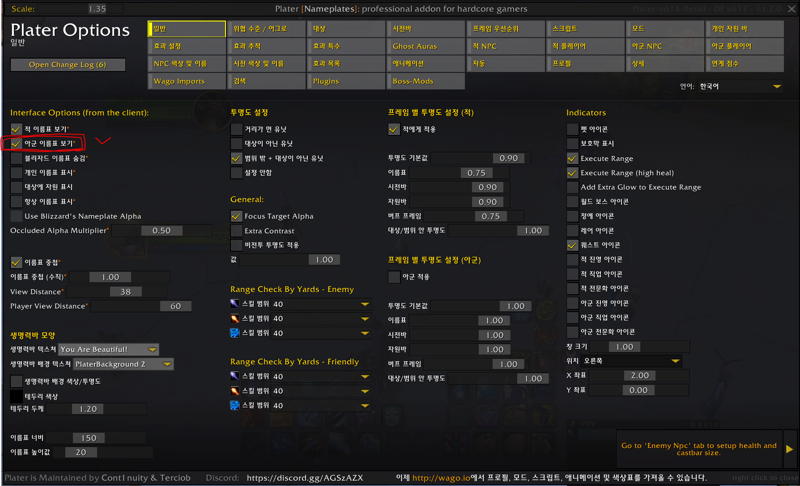The width and height of the screenshot is (800, 486).
Task: Uncheck the Execute Range checkbox
Action: [572, 159]
